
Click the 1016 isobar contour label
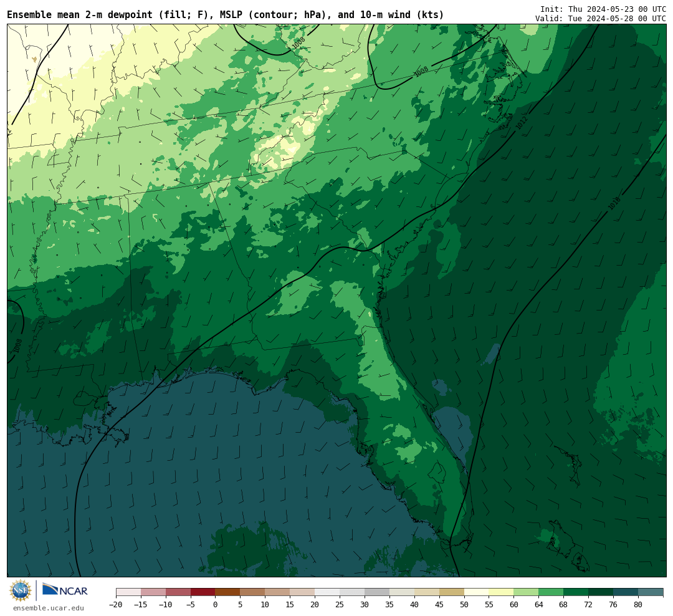coord(614,204)
